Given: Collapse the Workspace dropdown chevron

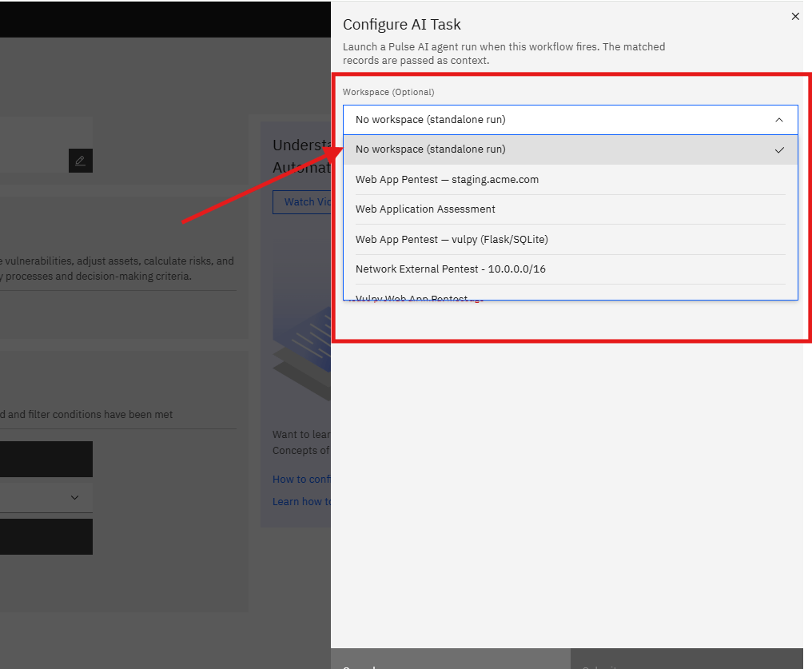Looking at the screenshot, I should coord(779,120).
